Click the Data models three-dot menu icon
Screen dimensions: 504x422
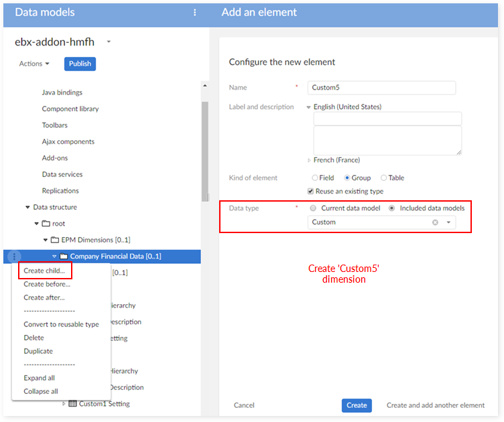coord(195,12)
